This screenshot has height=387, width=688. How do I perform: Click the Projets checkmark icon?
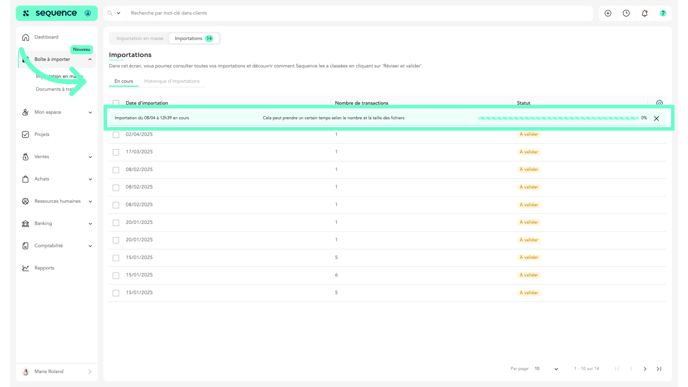click(x=25, y=134)
